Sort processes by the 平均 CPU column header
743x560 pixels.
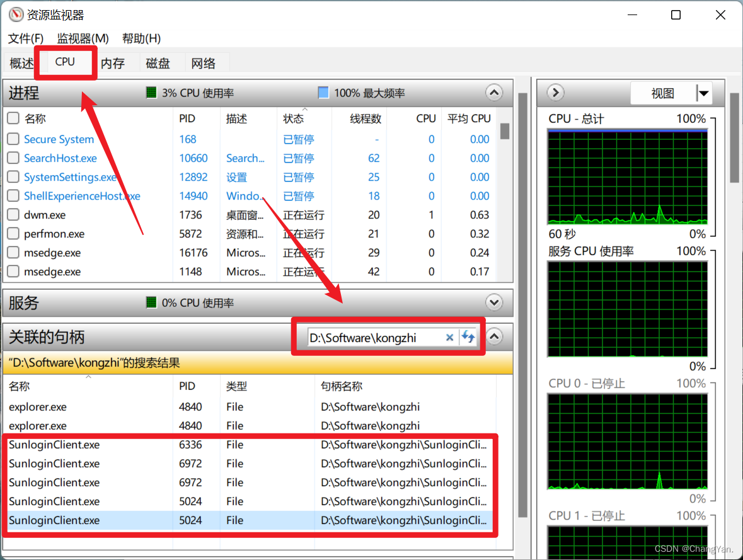coord(469,118)
